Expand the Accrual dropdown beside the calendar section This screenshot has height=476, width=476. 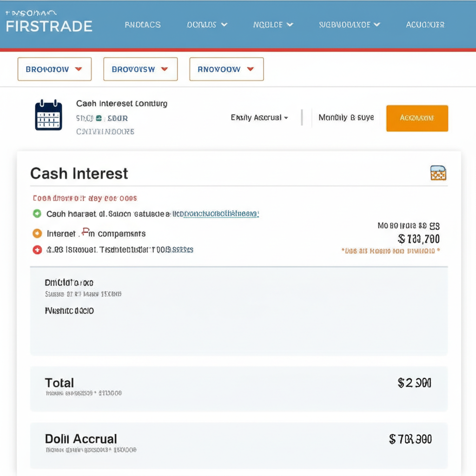pos(259,118)
